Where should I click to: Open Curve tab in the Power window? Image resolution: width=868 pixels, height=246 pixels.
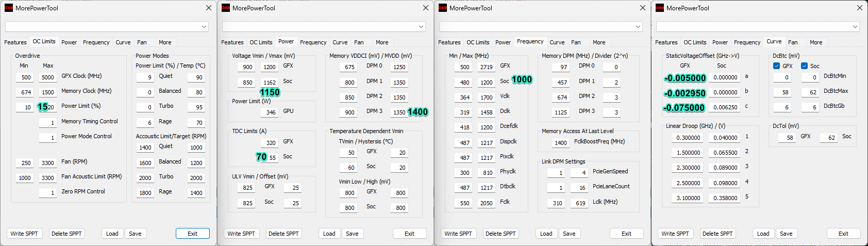340,42
